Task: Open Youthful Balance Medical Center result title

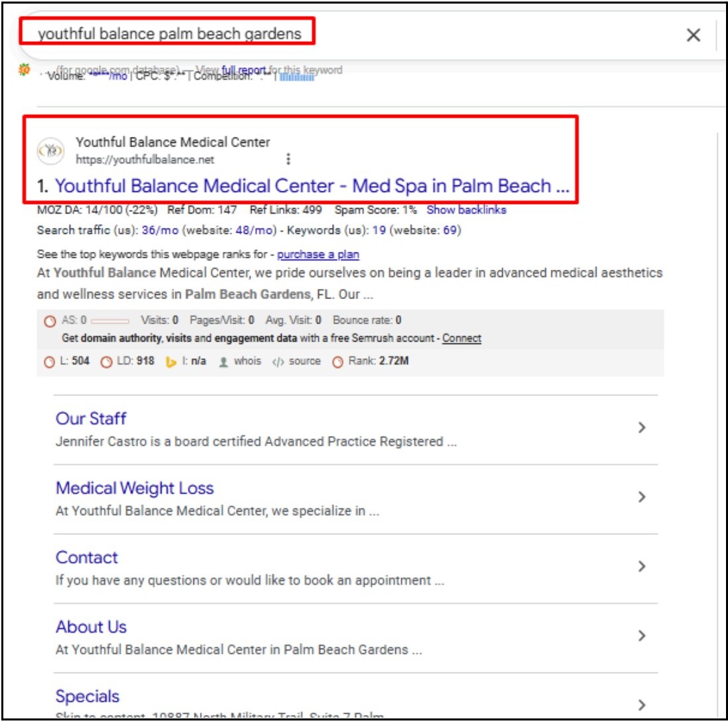Action: [312, 186]
